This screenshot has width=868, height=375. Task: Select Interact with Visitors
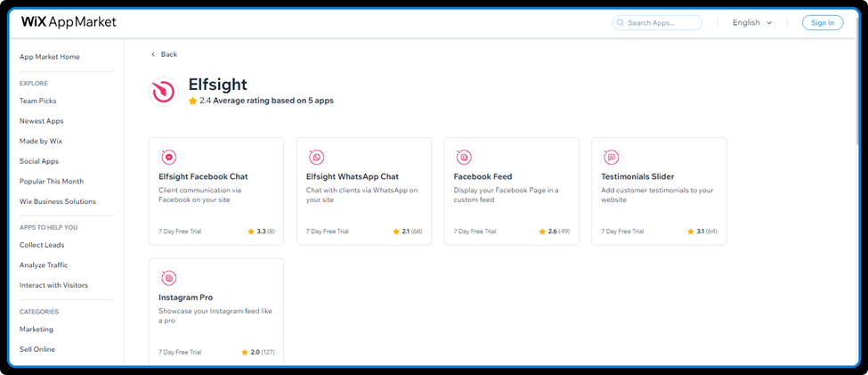(x=53, y=285)
